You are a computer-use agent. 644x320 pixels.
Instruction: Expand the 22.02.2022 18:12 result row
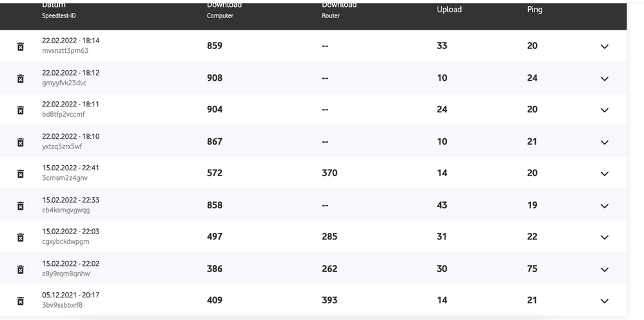point(604,79)
